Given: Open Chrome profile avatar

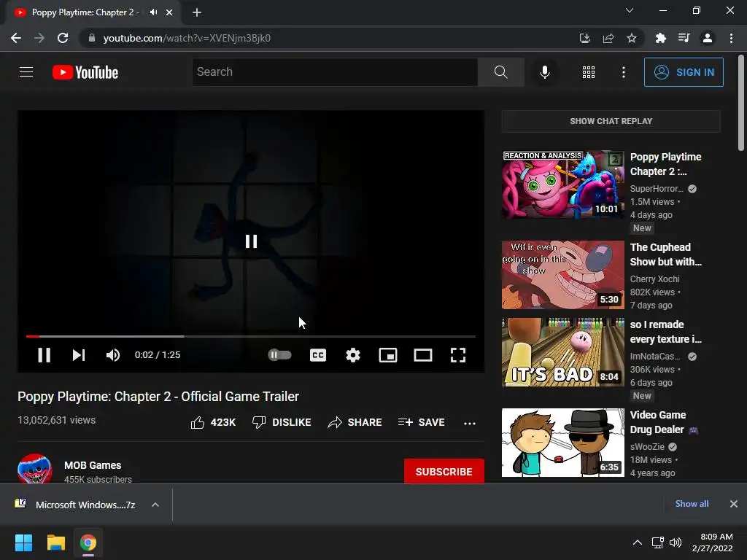Looking at the screenshot, I should tap(708, 38).
